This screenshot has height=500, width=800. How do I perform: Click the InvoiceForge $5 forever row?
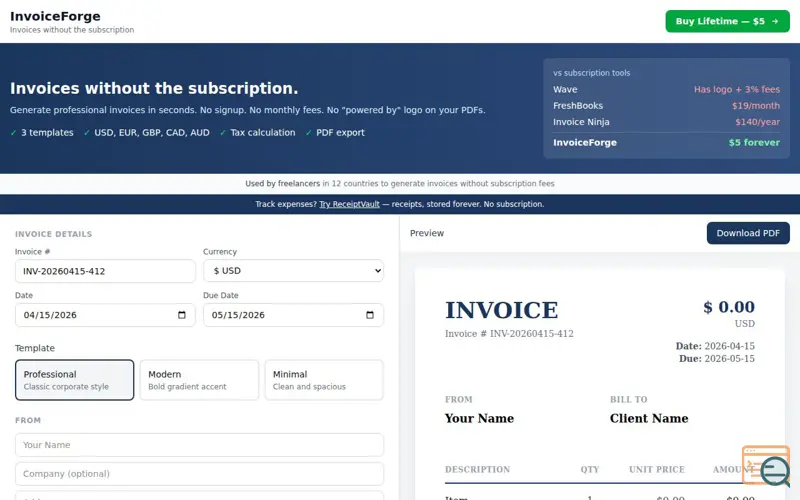[666, 142]
